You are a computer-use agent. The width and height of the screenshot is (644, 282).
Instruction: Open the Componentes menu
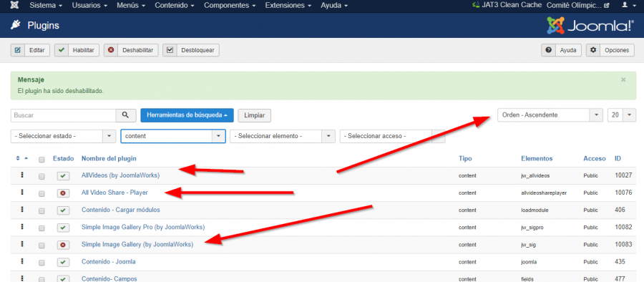point(230,6)
